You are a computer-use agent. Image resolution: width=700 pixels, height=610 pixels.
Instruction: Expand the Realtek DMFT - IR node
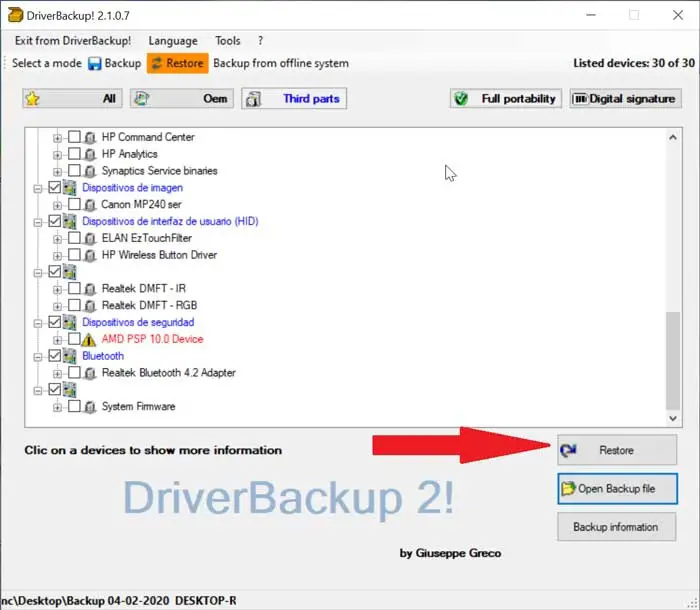coord(57,290)
